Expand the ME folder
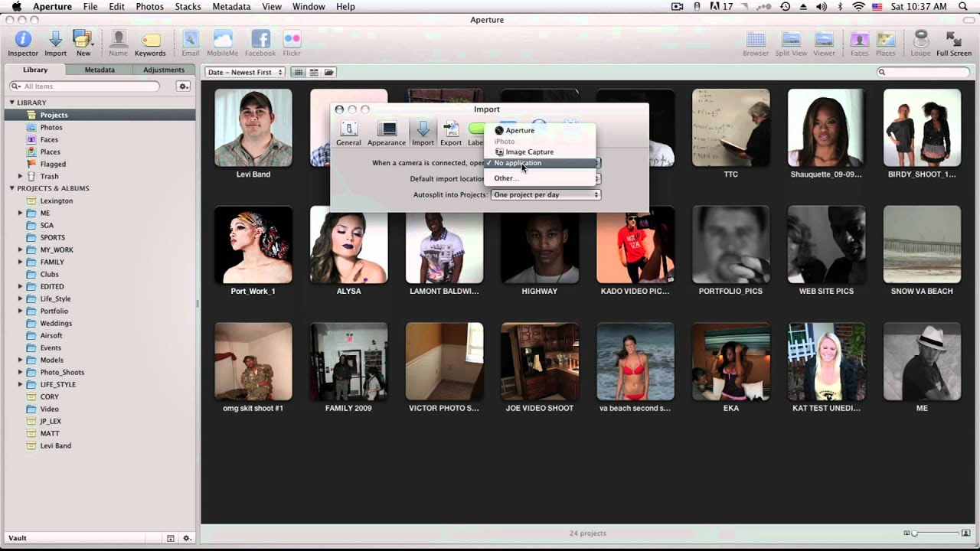 point(21,213)
